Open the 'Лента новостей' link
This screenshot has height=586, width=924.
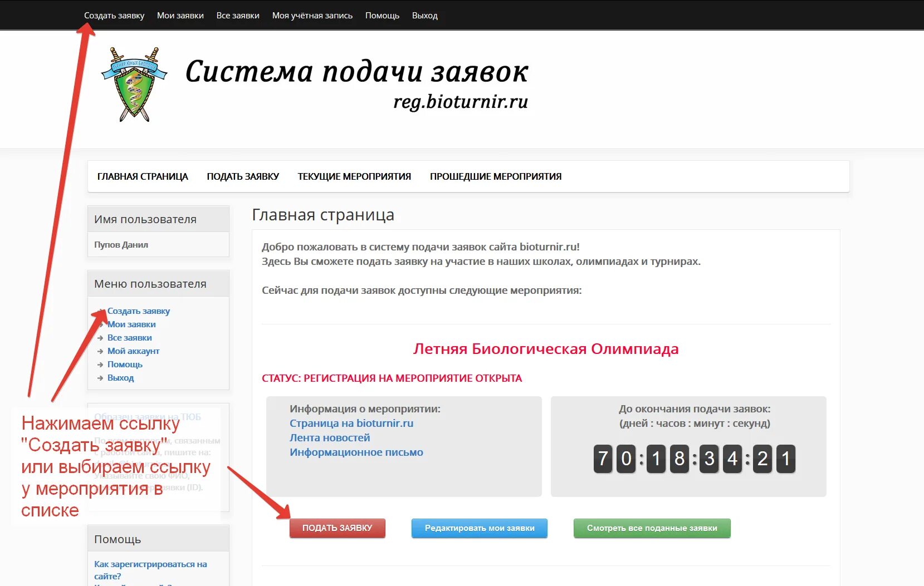coord(330,438)
